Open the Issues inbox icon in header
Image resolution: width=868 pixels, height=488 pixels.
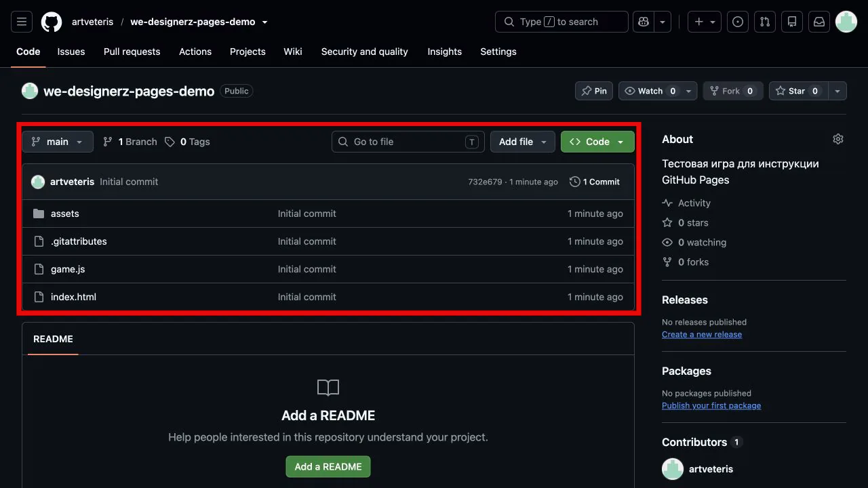tap(738, 22)
